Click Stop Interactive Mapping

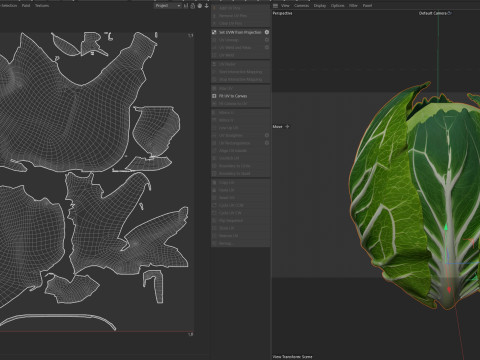(x=240, y=79)
